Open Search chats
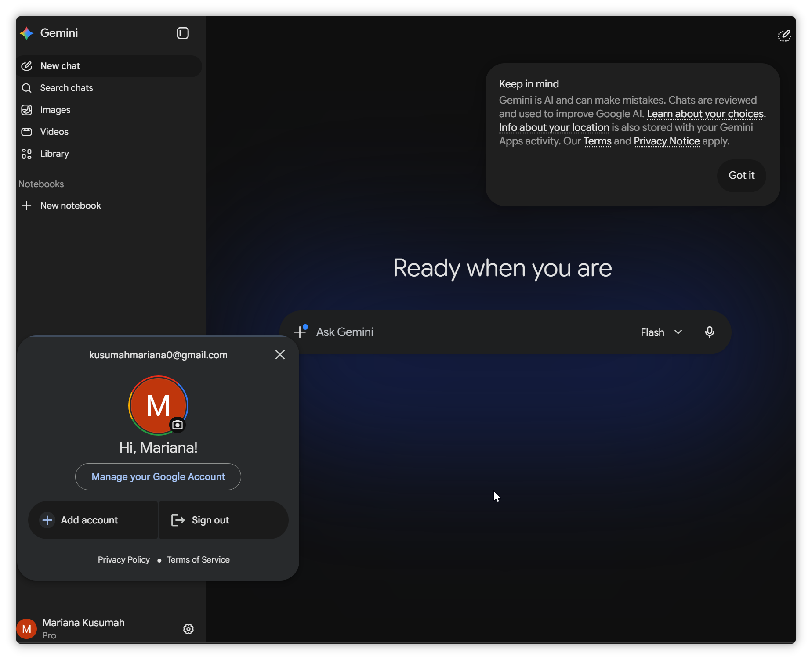812x660 pixels. click(x=109, y=88)
